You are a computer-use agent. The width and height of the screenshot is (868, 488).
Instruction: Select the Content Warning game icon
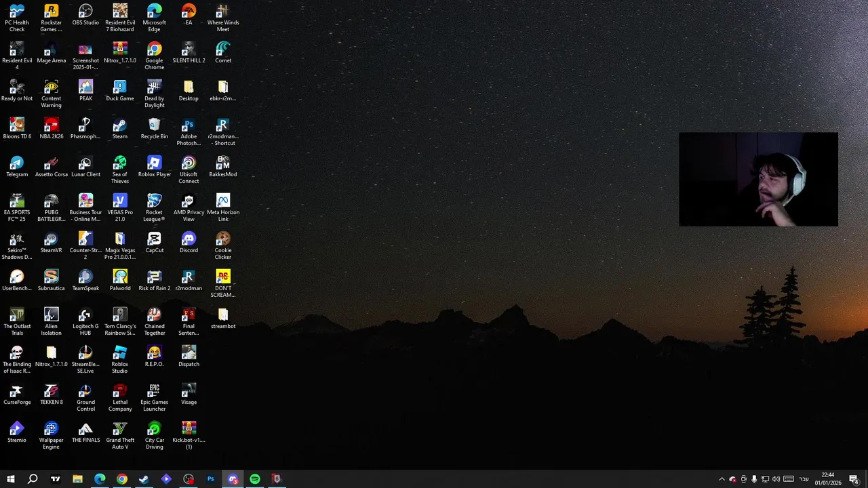[51, 94]
